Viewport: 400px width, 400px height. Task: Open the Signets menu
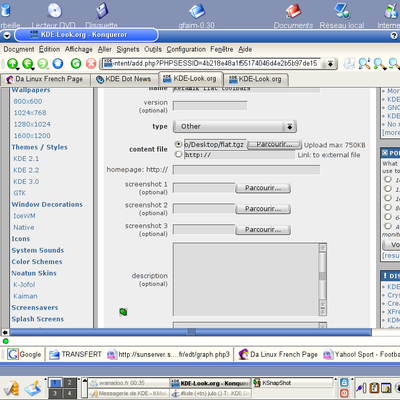point(128,49)
